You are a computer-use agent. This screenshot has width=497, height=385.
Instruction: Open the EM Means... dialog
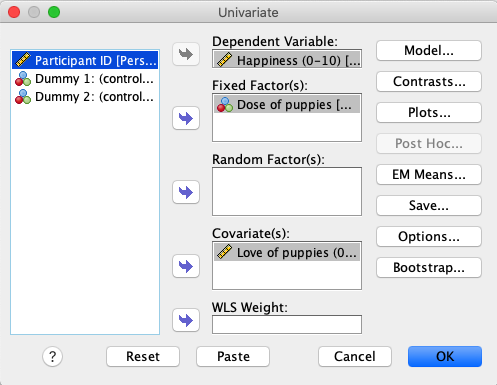(x=429, y=175)
